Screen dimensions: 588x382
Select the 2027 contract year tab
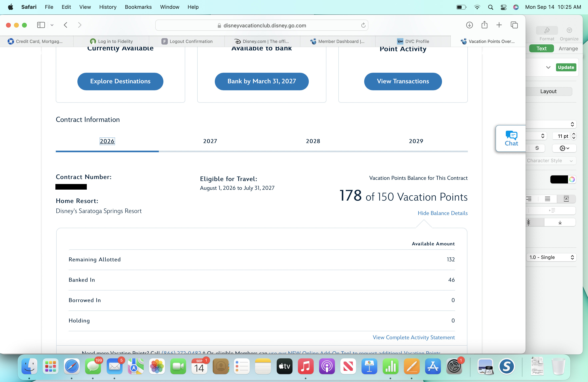210,141
